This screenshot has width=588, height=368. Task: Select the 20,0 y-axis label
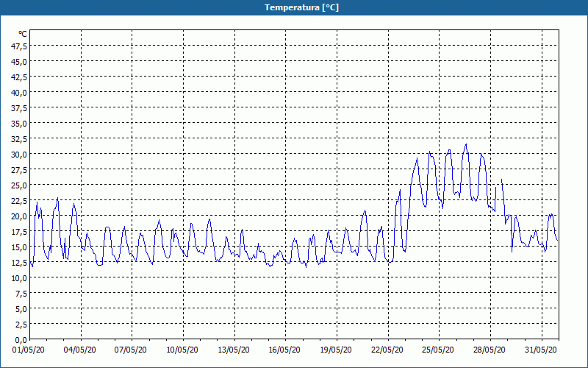click(x=19, y=216)
